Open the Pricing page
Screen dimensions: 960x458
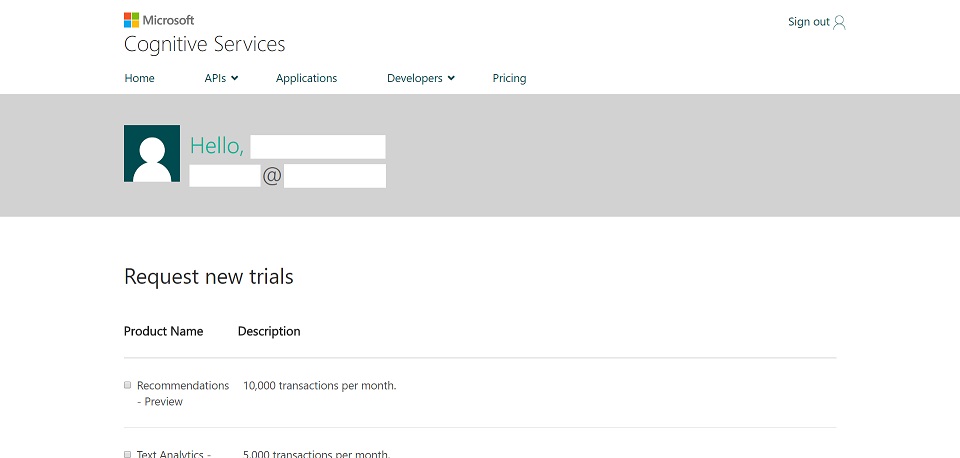pyautogui.click(x=509, y=78)
